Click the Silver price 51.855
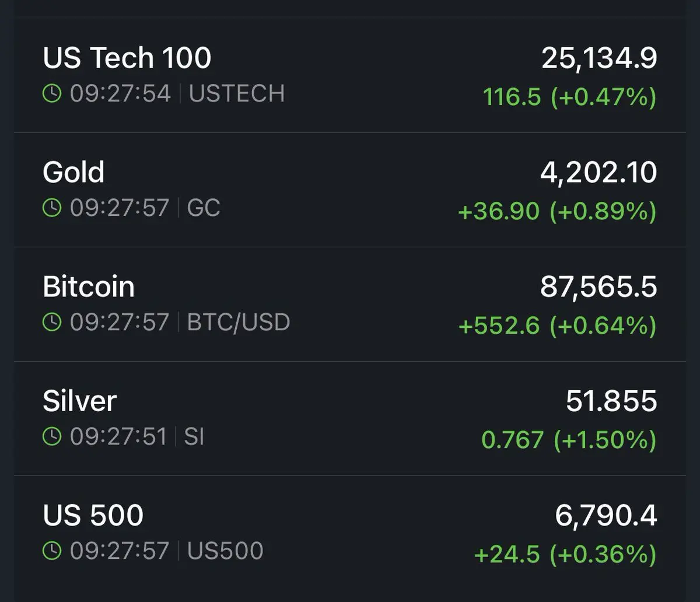The image size is (700, 602). [611, 401]
